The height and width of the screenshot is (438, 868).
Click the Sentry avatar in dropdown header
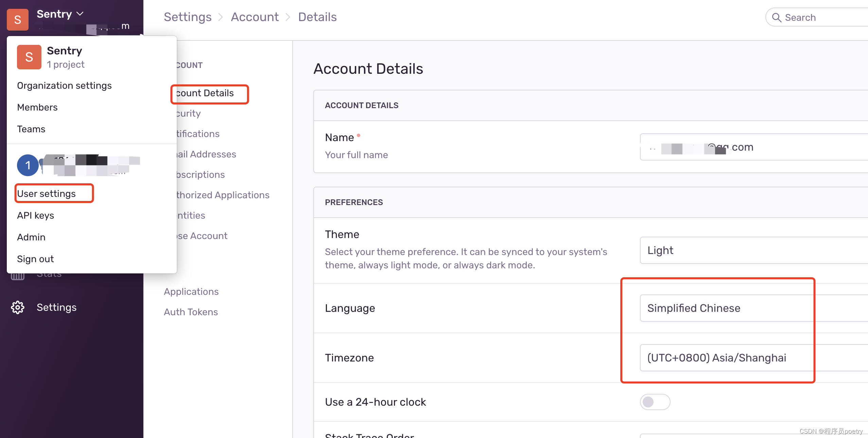point(29,57)
